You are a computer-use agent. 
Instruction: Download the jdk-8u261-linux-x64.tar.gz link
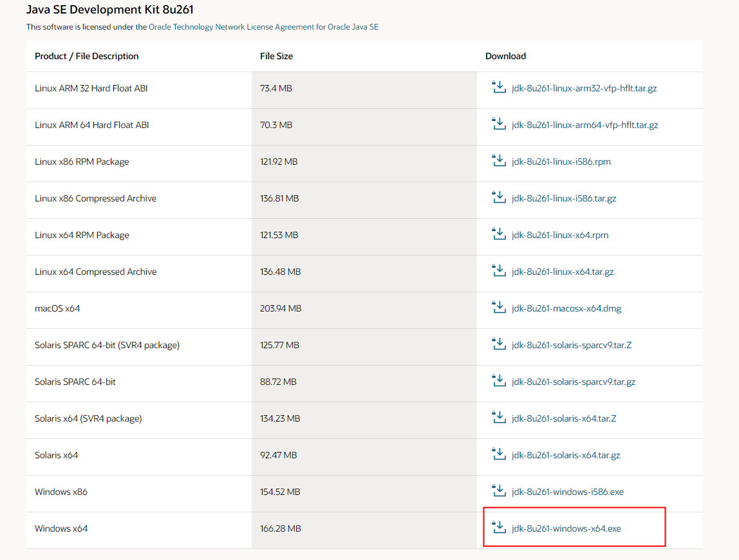coord(563,272)
